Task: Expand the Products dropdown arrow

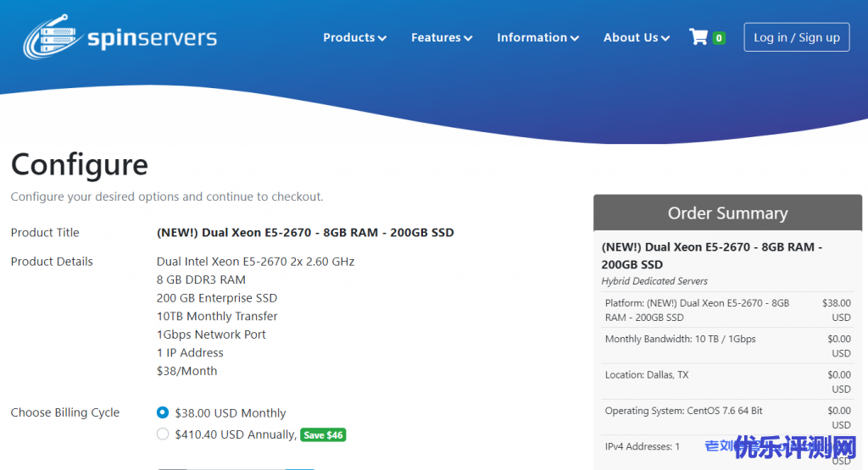Action: pos(382,38)
